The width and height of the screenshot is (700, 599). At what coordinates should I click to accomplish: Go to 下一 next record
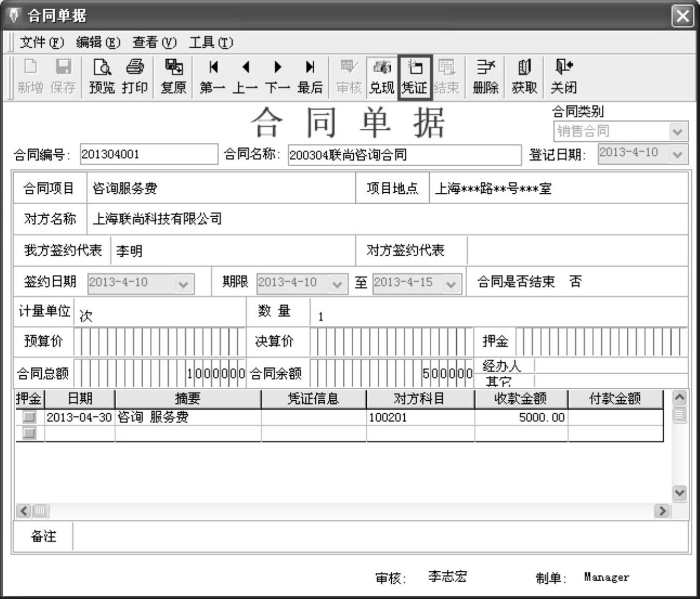pos(278,77)
